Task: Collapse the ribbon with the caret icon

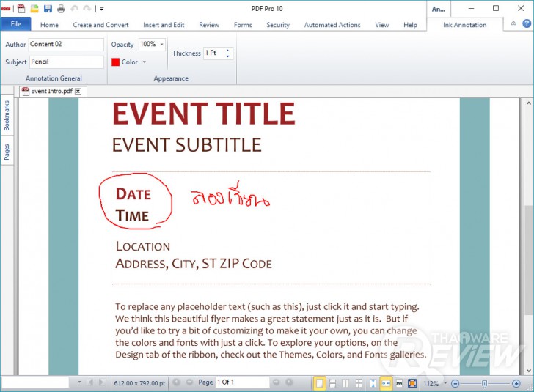Action: [x=513, y=23]
